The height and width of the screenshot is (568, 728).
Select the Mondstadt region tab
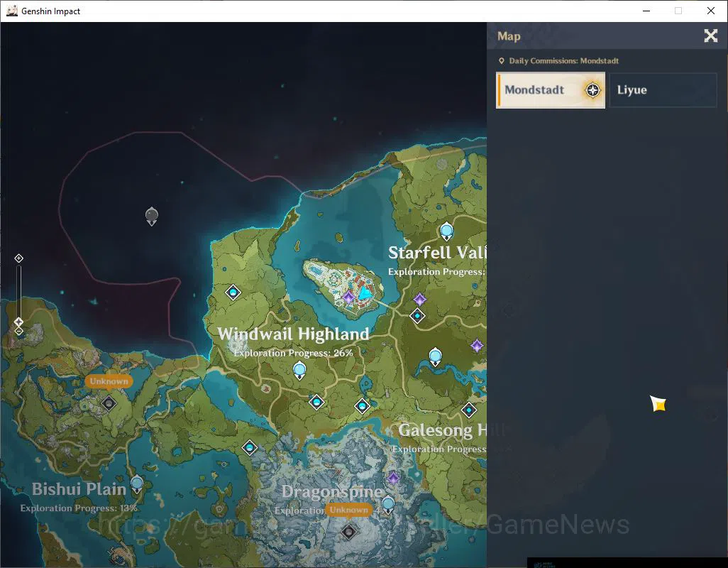click(x=550, y=90)
